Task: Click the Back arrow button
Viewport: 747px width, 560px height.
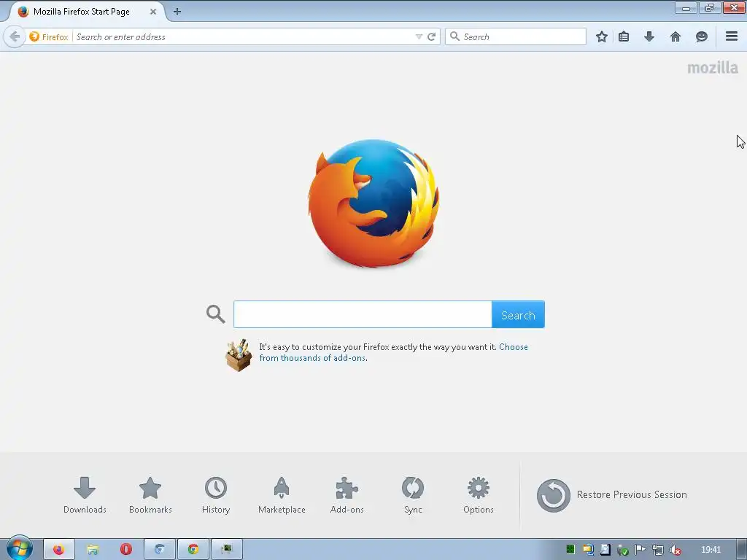Action: tap(15, 36)
